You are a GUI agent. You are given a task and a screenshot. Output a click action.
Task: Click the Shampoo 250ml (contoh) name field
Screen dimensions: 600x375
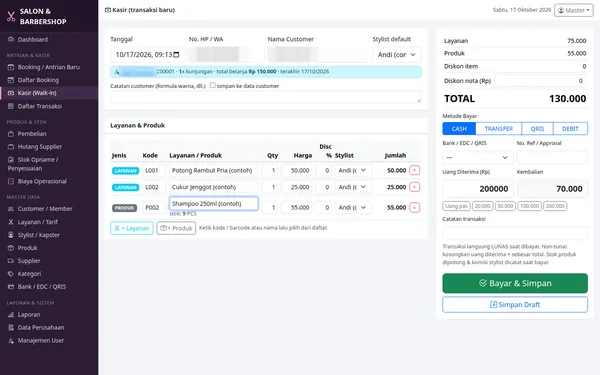pos(214,204)
